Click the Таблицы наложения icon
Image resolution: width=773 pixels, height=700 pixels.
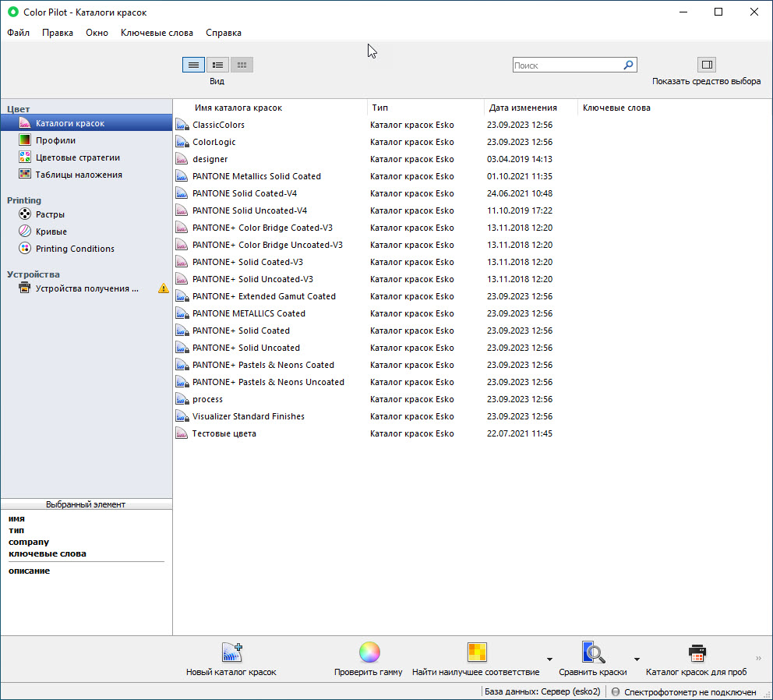[x=25, y=174]
